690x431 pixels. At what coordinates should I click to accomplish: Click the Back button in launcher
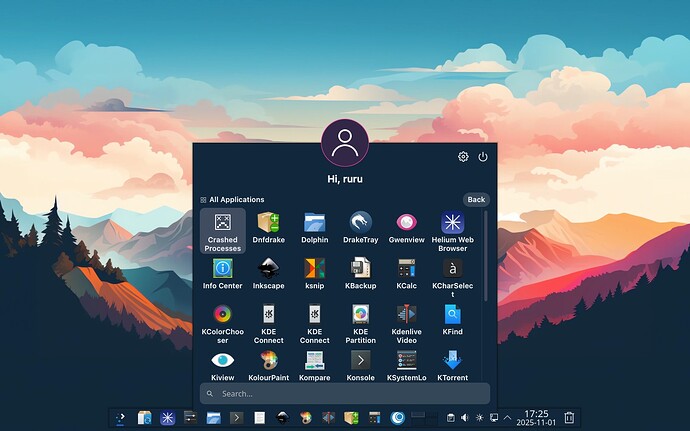tap(476, 199)
